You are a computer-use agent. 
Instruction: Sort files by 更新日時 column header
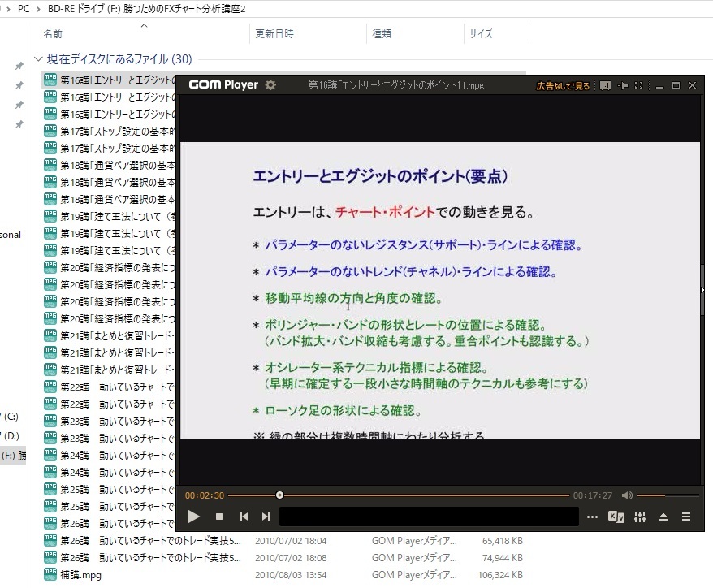click(274, 33)
